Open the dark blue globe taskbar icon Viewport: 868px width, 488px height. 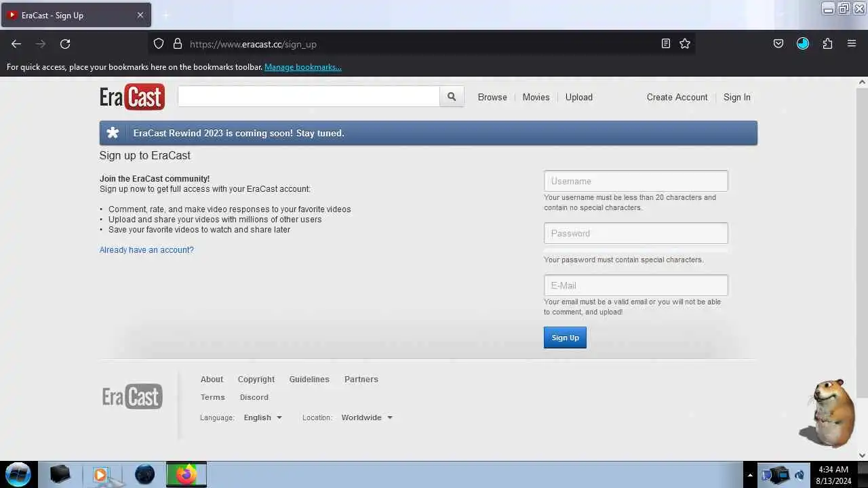tap(144, 474)
